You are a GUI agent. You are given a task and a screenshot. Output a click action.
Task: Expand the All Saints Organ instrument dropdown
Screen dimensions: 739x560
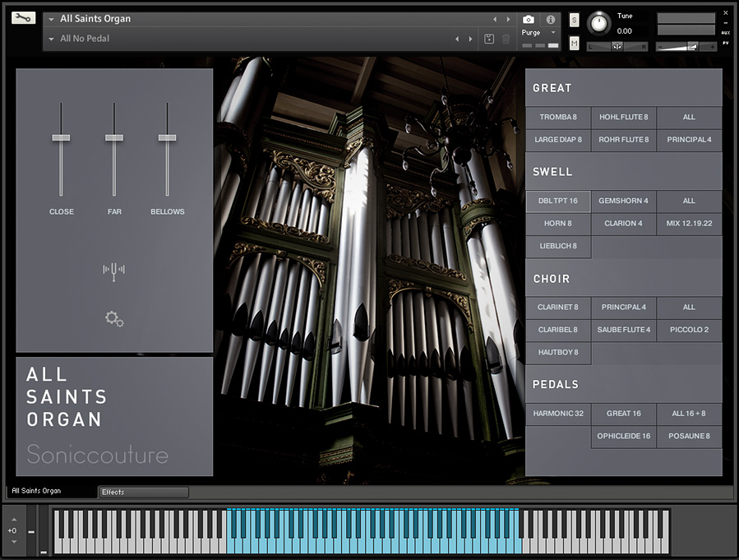point(53,19)
